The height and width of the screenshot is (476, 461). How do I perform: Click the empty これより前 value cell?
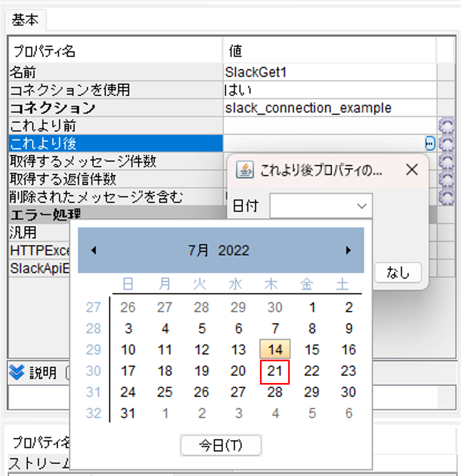330,125
